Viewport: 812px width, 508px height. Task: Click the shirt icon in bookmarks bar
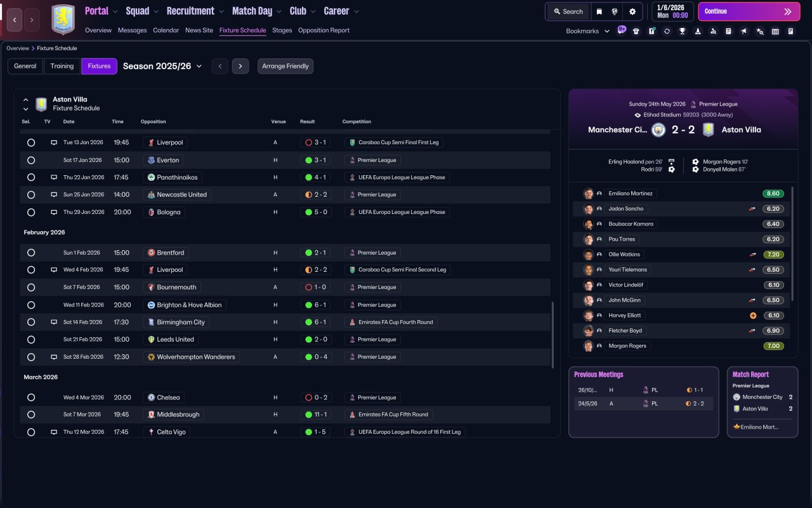tap(636, 31)
